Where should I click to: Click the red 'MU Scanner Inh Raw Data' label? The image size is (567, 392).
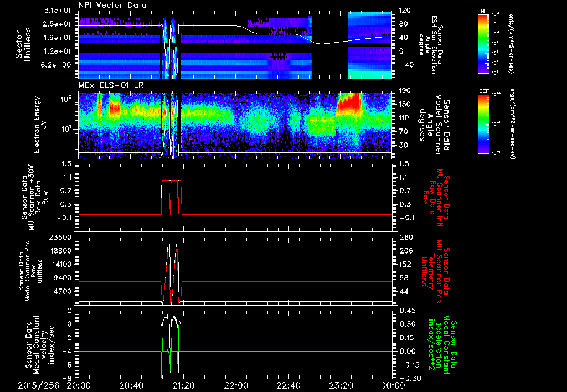437,198
